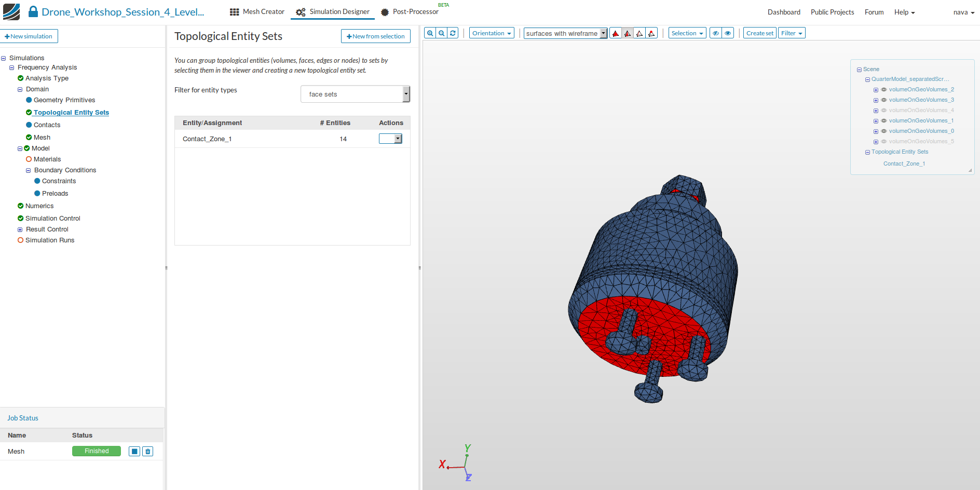980x490 pixels.
Task: Click the hide-selection crossed eye icon
Action: pos(716,33)
